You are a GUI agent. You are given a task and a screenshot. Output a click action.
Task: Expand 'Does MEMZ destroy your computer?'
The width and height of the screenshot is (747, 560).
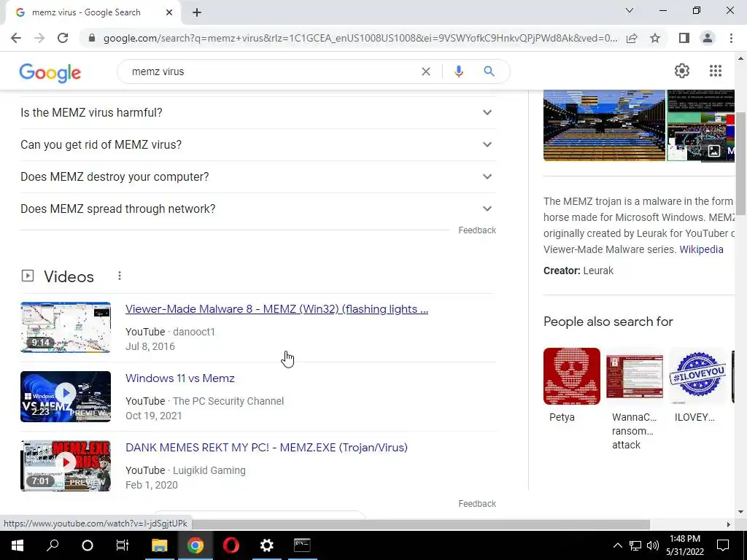point(258,176)
